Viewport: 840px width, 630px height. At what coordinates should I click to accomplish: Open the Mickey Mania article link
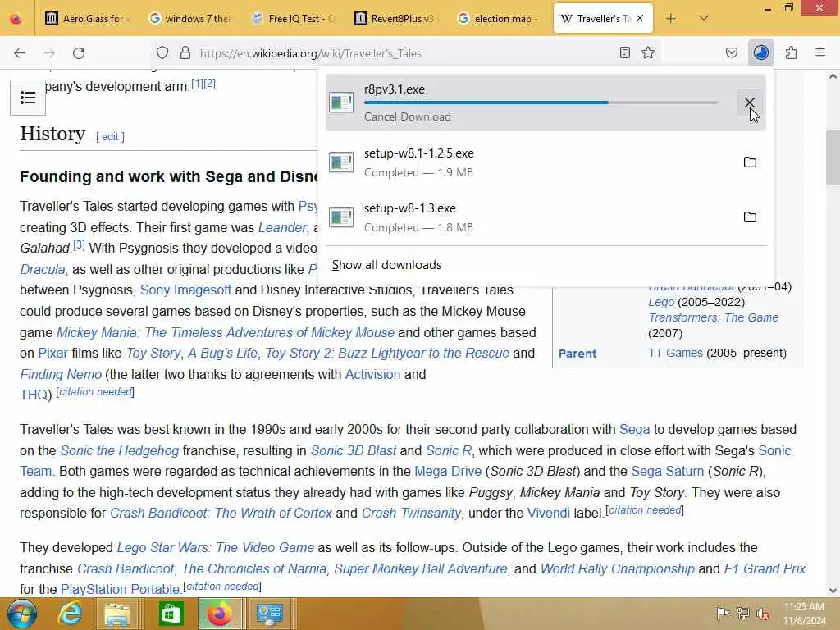click(226, 333)
